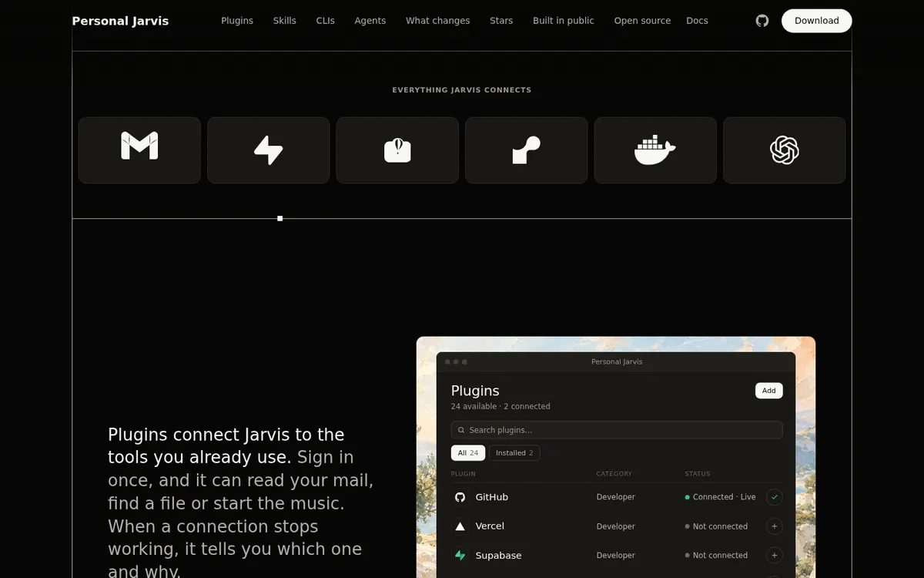The height and width of the screenshot is (578, 924).
Task: Click the OpenAI logo integration card
Action: pos(785,150)
